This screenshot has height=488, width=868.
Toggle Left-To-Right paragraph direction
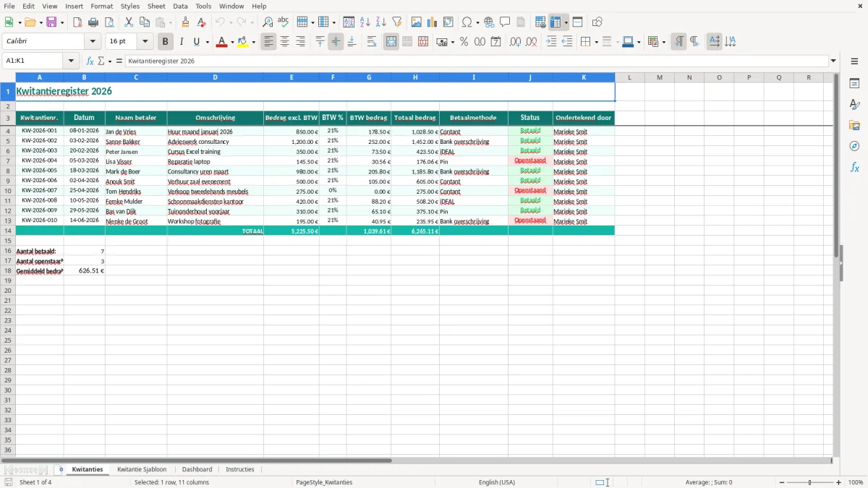[x=678, y=42]
